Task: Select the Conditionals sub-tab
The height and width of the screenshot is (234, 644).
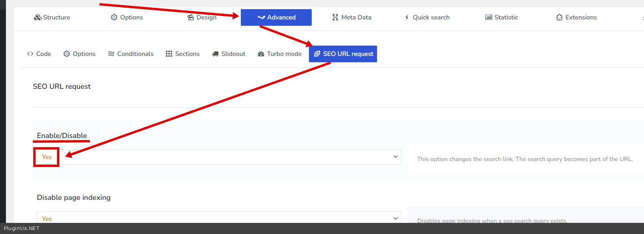Action: coord(131,54)
